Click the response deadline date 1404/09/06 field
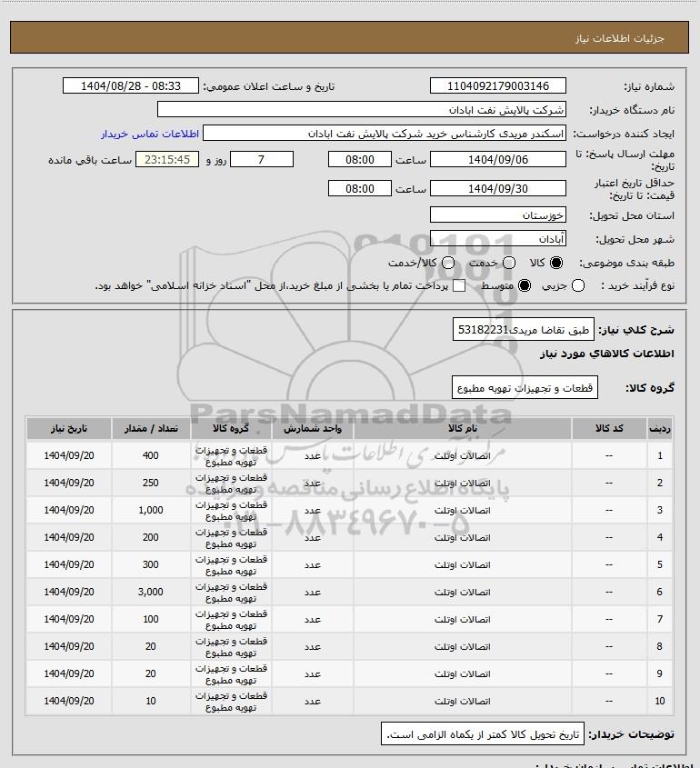The image size is (700, 768). (497, 159)
